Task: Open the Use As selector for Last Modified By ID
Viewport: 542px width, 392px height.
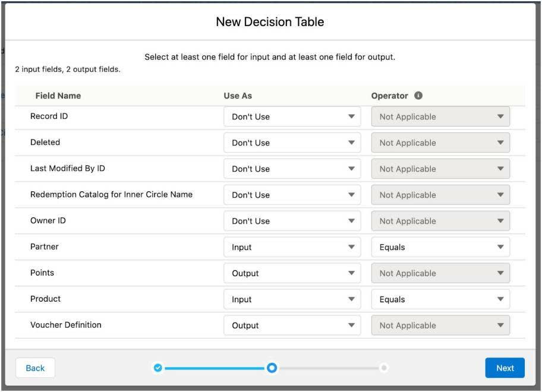Action: tap(292, 168)
